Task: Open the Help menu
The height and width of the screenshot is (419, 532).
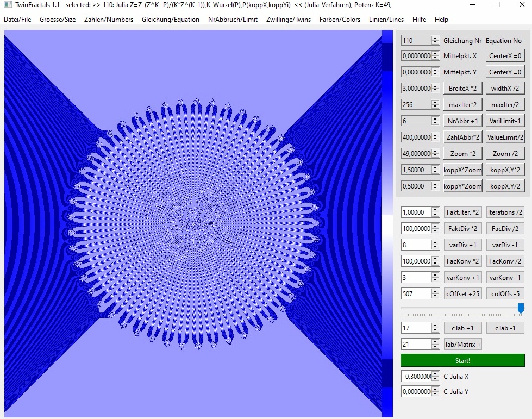Action: point(441,20)
